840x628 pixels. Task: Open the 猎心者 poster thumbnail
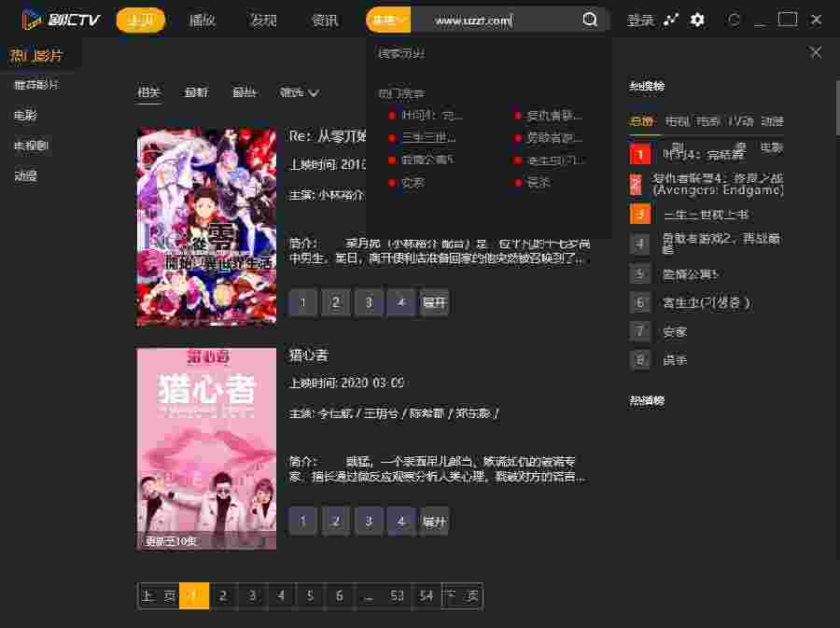pos(205,446)
